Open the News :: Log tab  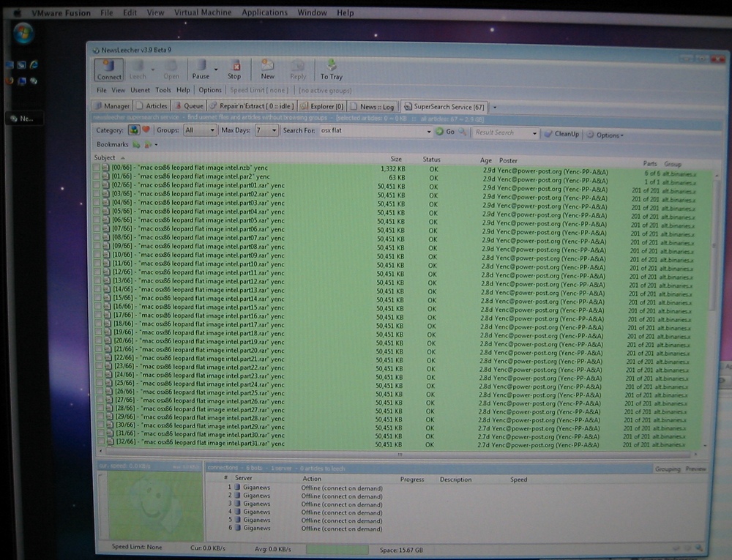tap(373, 107)
